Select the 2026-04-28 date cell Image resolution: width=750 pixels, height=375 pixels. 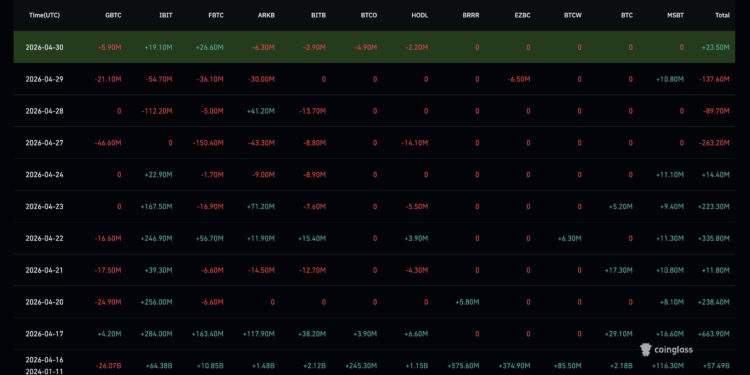pos(44,111)
